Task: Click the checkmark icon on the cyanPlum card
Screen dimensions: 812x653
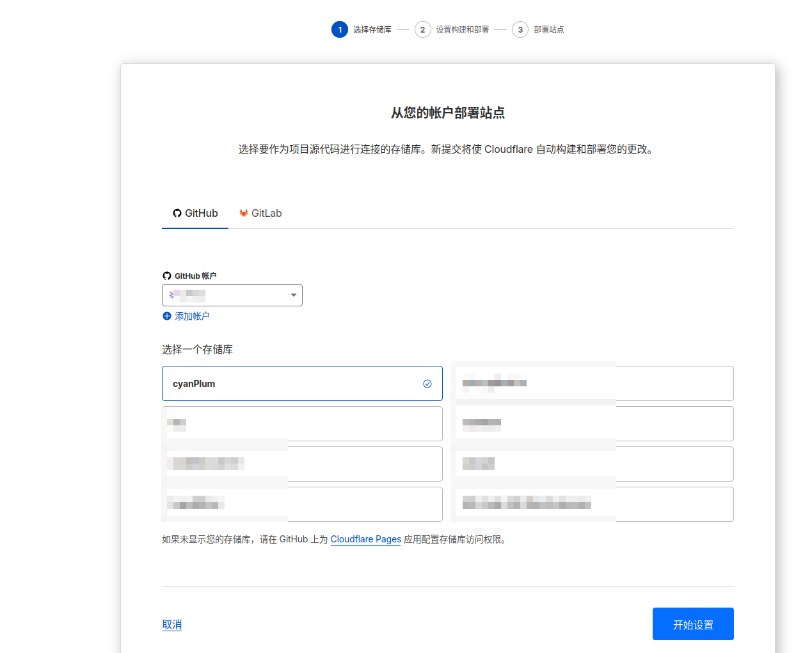Action: (427, 384)
